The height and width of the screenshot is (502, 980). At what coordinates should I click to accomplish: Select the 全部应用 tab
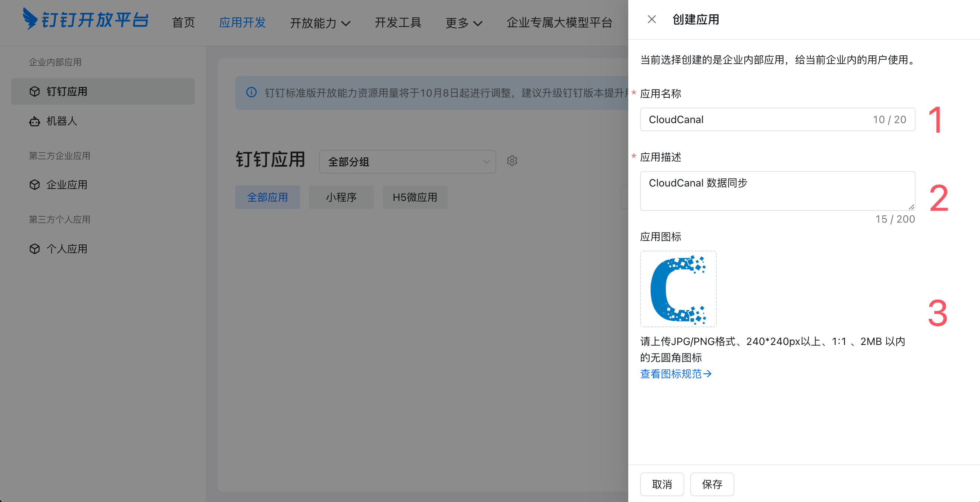[x=267, y=197]
